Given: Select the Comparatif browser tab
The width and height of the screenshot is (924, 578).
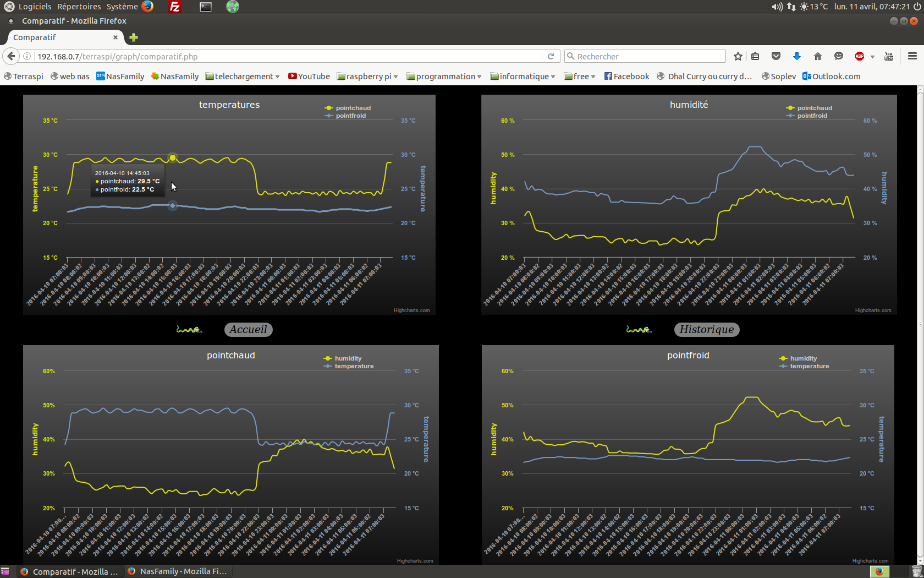Looking at the screenshot, I should point(61,37).
